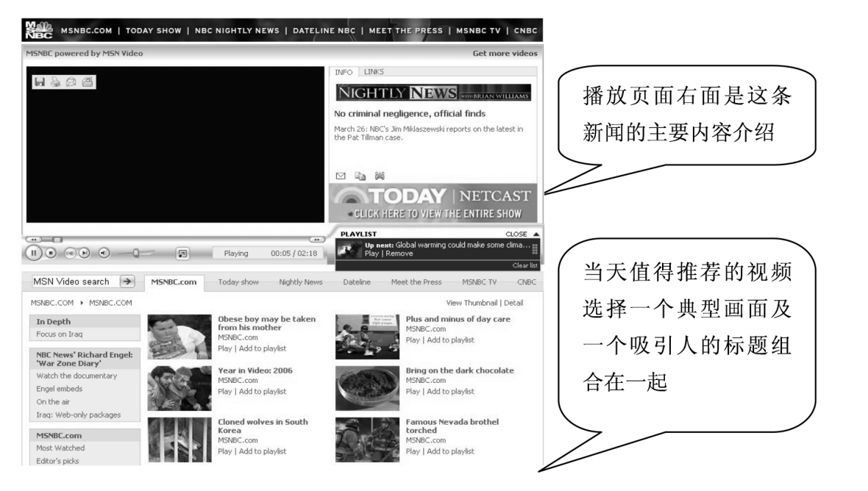Click the Up next playlist video thumbnail

[349, 249]
